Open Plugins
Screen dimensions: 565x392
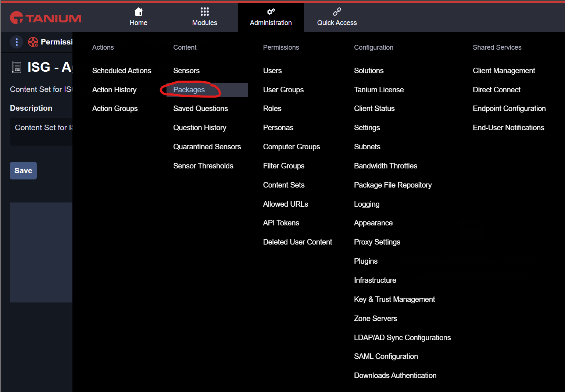point(366,261)
